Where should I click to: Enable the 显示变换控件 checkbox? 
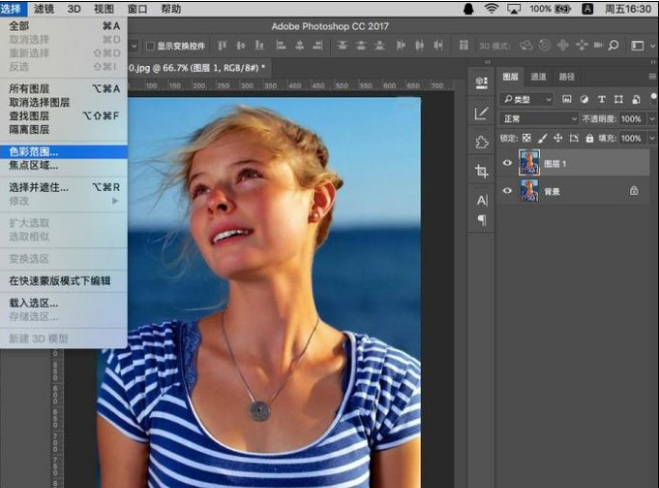[x=150, y=46]
